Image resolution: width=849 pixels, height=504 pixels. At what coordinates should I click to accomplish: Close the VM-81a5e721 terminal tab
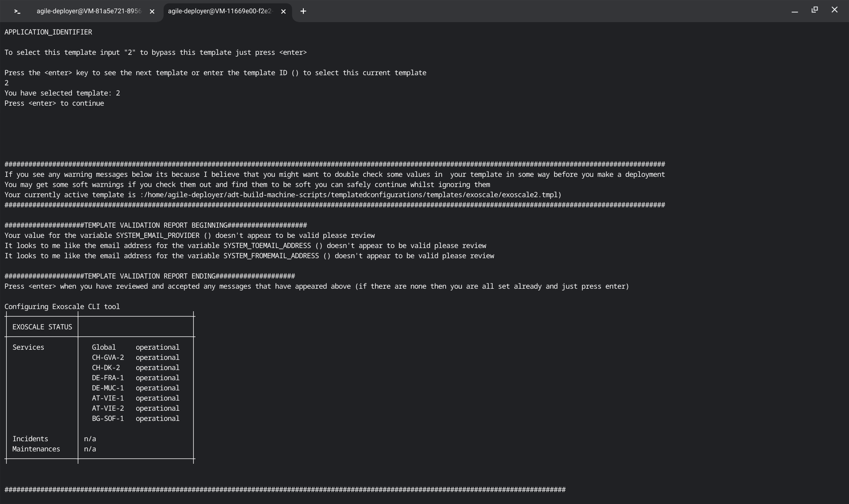152,11
